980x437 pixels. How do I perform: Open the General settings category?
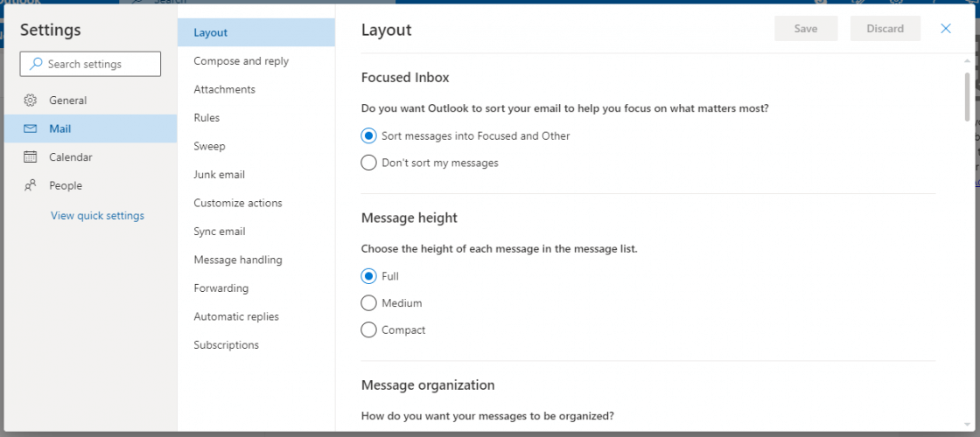tap(91, 100)
